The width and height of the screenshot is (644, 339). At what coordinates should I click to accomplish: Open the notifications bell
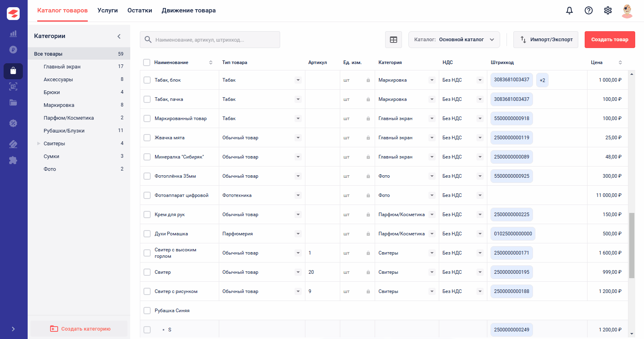pyautogui.click(x=569, y=10)
